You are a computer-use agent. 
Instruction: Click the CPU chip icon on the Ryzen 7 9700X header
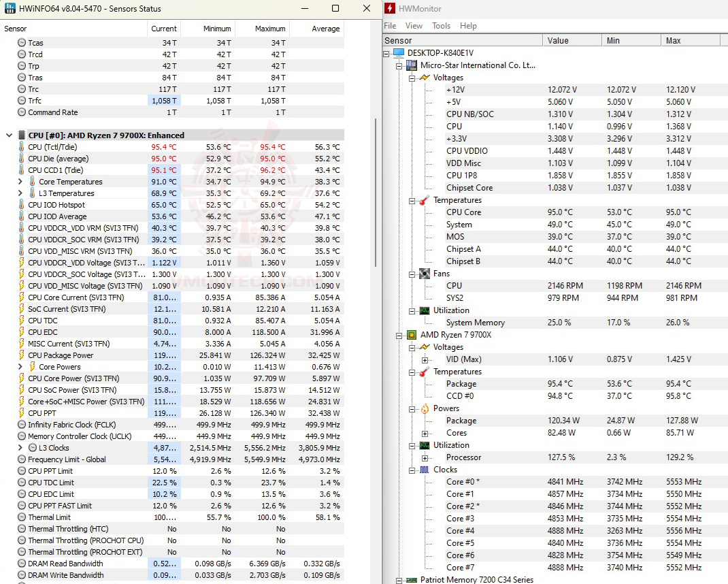21,135
